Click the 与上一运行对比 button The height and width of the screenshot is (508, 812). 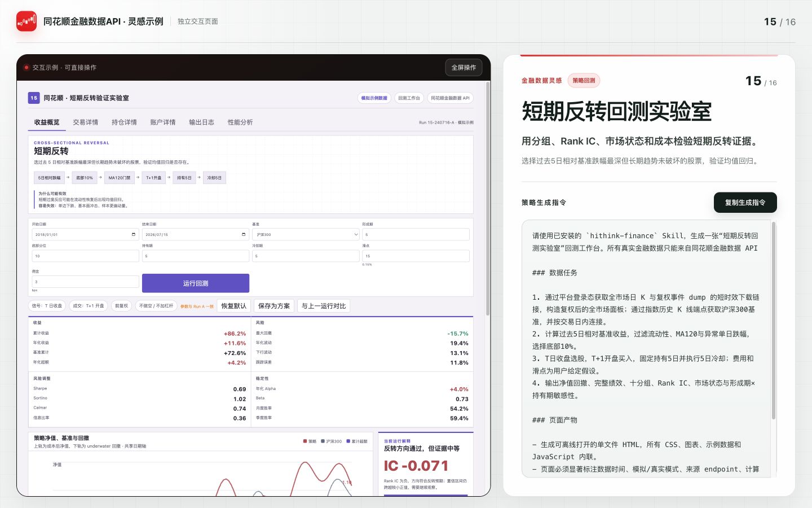324,306
